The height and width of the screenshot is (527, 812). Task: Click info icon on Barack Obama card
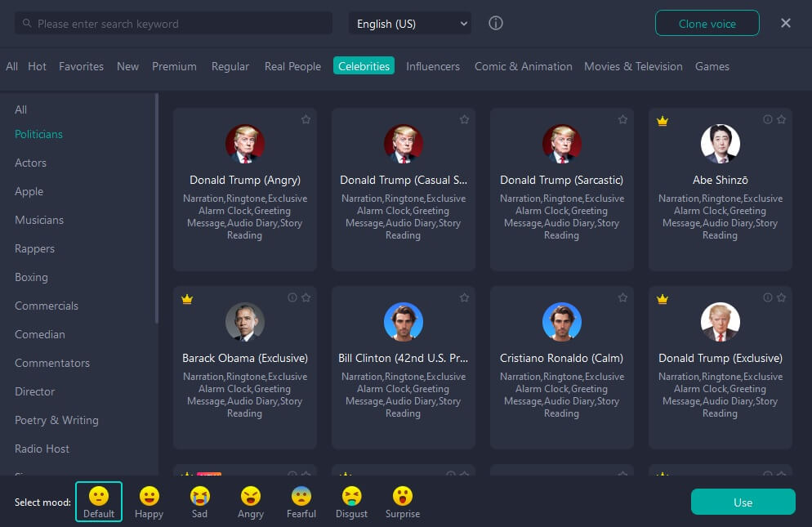pos(292,297)
